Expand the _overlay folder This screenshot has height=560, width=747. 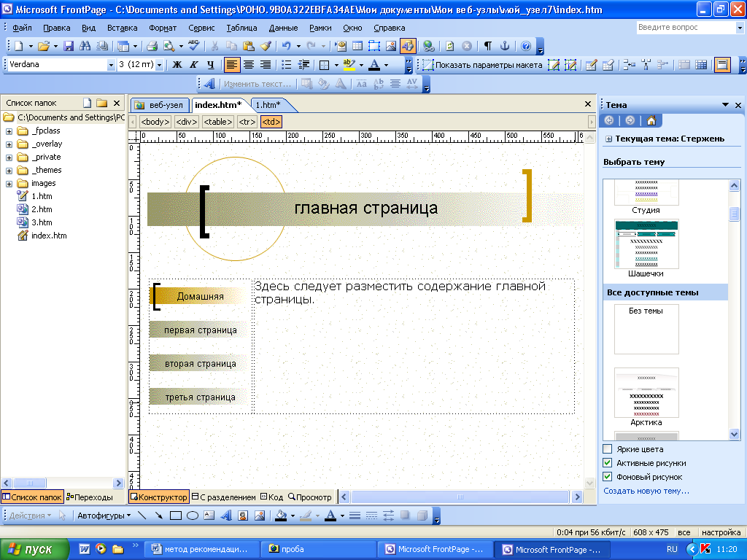click(x=9, y=144)
